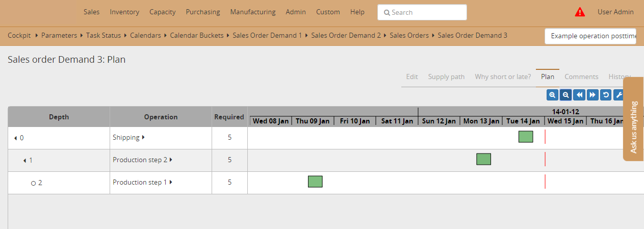Screen dimensions: 644x229
Task: Click the Mon 13 Jan date header
Action: (481, 121)
